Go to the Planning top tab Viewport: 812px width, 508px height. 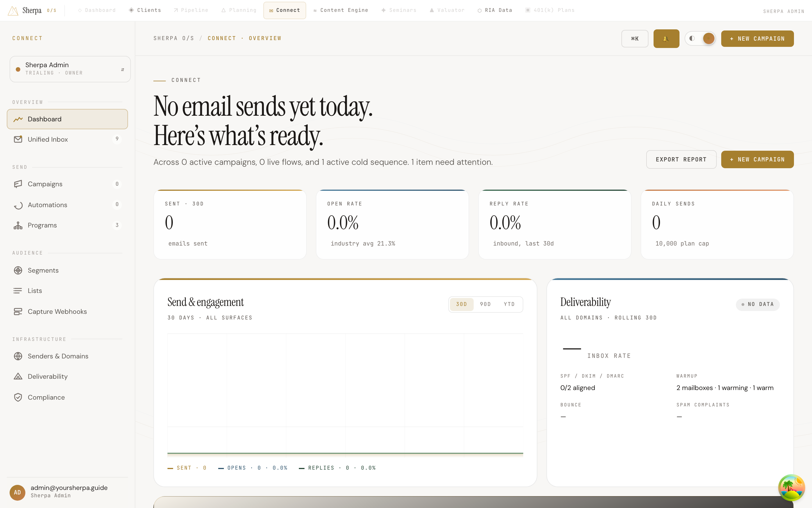tap(239, 10)
